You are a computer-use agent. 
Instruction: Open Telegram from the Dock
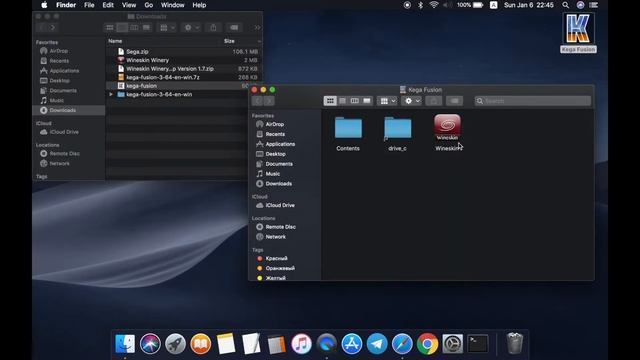(377, 344)
